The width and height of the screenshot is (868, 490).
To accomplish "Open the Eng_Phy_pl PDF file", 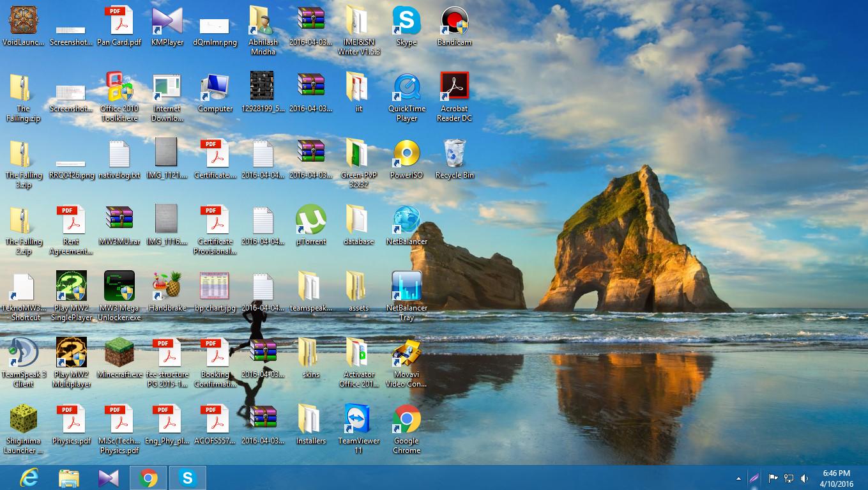I will 167,425.
